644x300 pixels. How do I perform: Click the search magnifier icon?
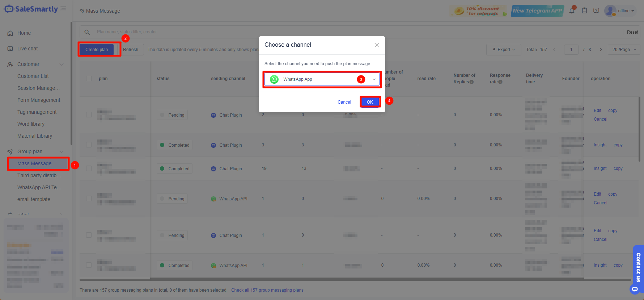pyautogui.click(x=87, y=32)
